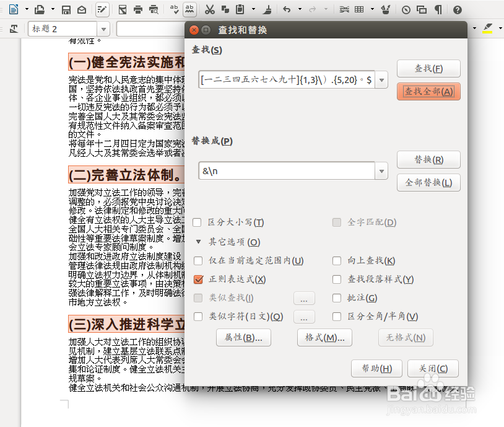
Task: Open the Paste special dropdown arrow
Action: click(x=253, y=10)
